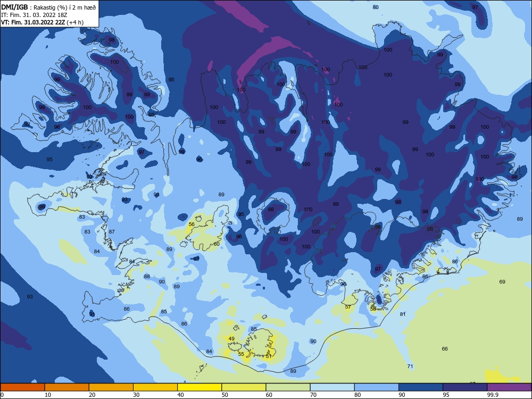Select the map value '55' on the island
532x399 pixels.
pos(241,354)
